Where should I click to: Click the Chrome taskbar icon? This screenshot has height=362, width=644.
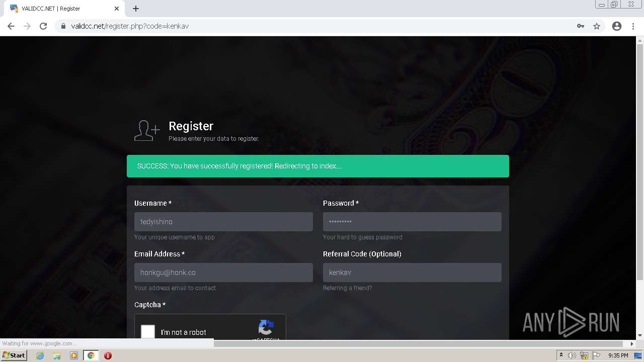click(91, 355)
